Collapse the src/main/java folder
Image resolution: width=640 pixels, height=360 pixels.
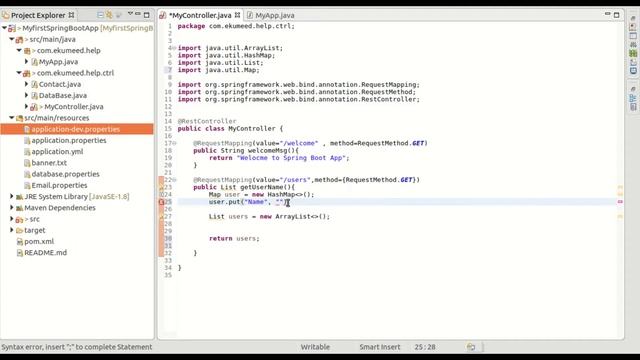[x=12, y=39]
